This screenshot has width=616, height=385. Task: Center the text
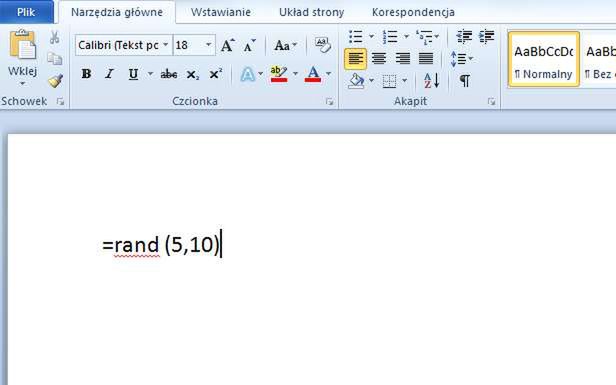[x=379, y=59]
